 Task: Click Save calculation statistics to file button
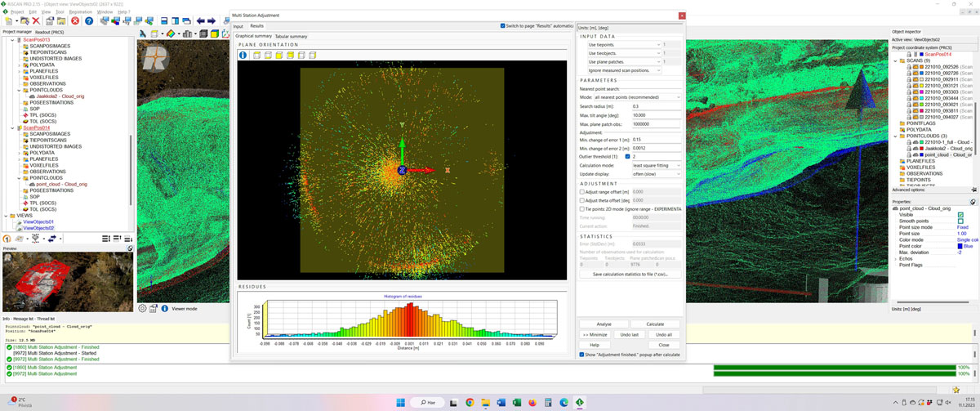coord(630,275)
